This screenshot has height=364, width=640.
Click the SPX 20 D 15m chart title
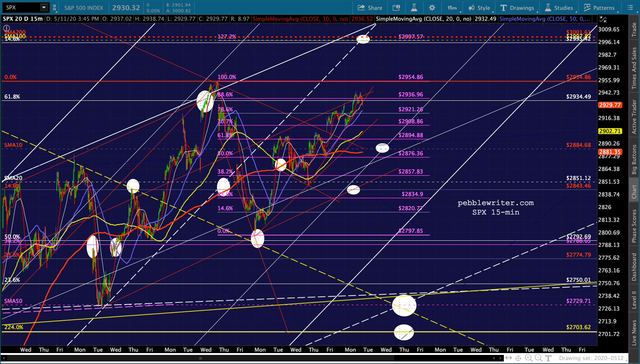pos(23,19)
